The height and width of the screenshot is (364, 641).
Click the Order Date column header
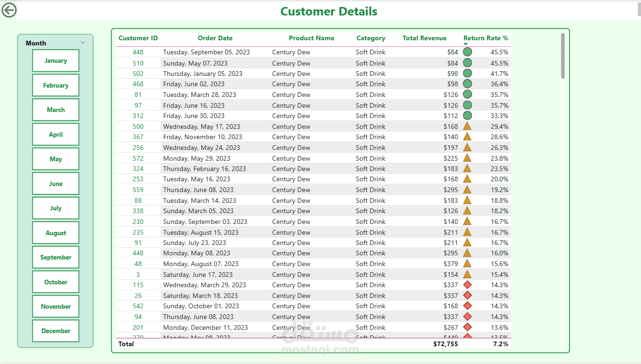pyautogui.click(x=215, y=38)
